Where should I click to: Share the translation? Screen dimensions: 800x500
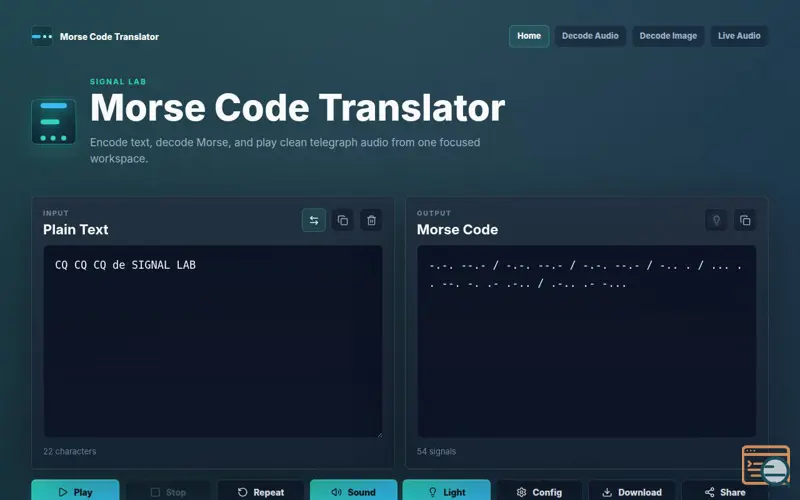[x=725, y=491]
